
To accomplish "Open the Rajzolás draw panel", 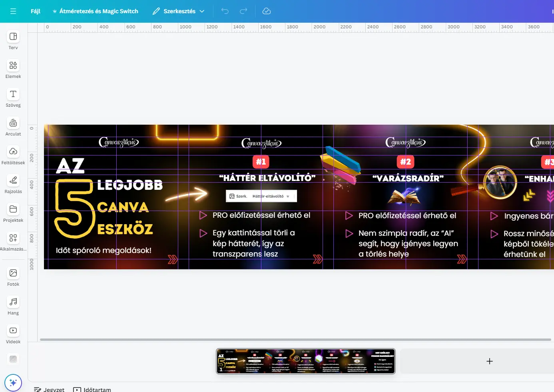I will (x=13, y=184).
